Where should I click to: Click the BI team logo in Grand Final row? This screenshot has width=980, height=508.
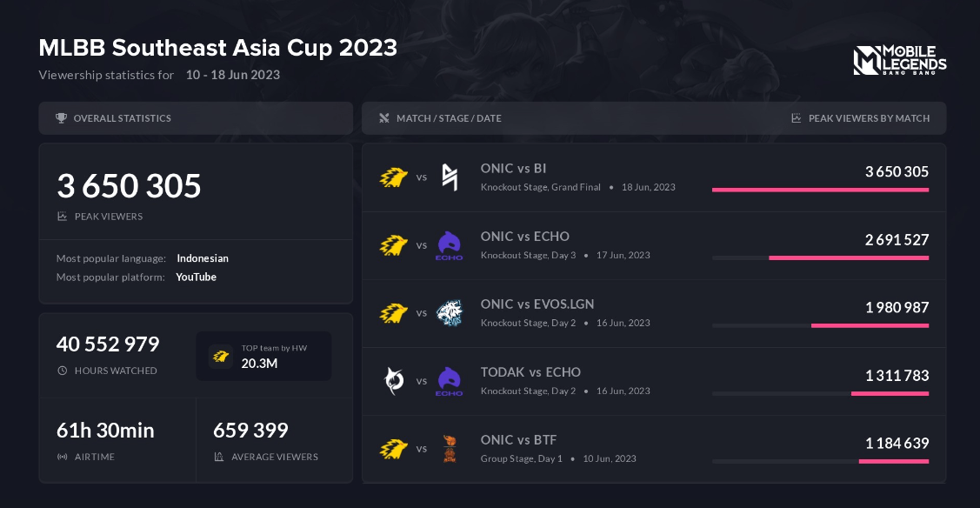[x=449, y=177]
